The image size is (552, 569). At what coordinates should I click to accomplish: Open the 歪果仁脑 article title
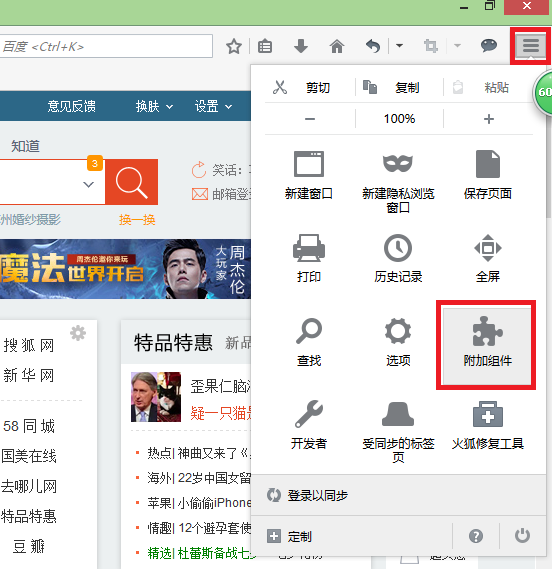[x=221, y=386]
